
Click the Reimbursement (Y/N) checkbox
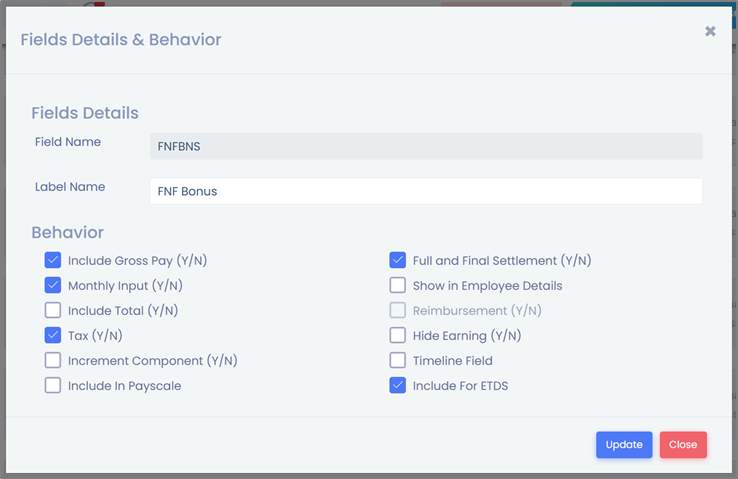[x=398, y=311]
